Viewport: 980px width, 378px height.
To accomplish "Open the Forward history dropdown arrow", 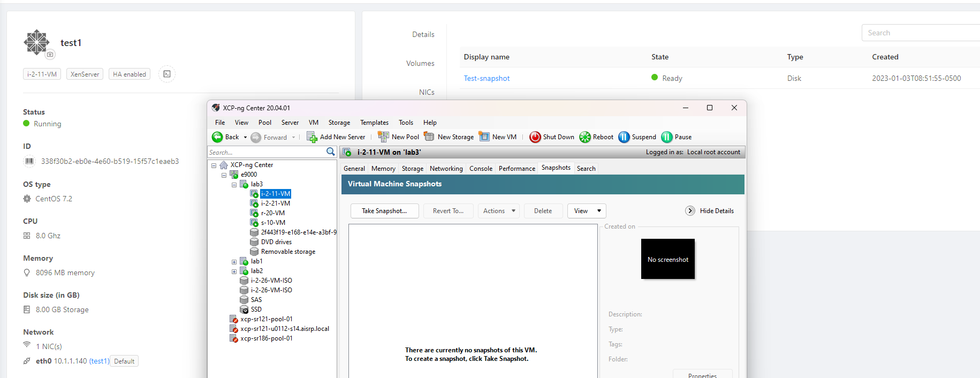I will [x=293, y=138].
